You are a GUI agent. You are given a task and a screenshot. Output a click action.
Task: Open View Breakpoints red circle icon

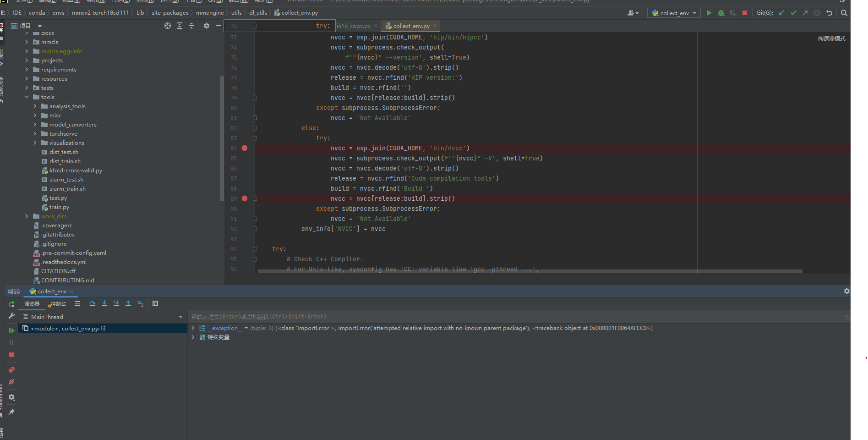point(11,370)
